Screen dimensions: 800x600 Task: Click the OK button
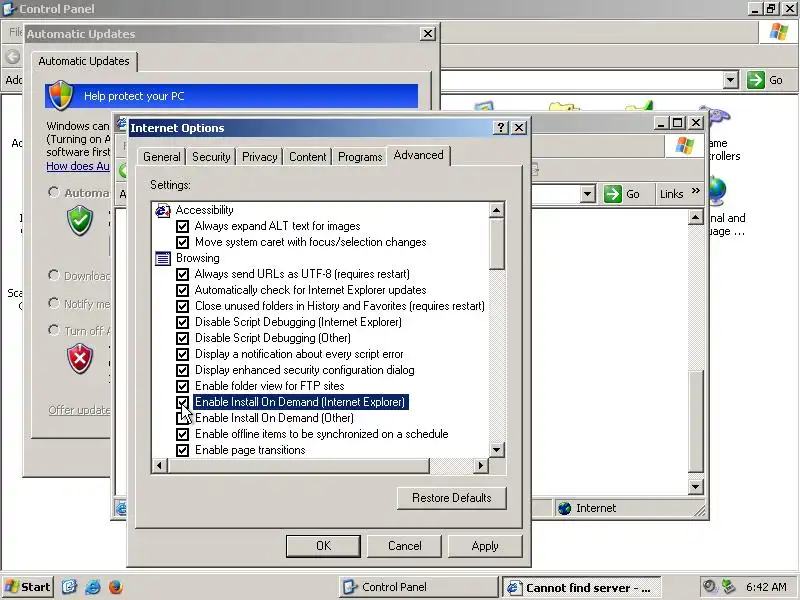[323, 546]
